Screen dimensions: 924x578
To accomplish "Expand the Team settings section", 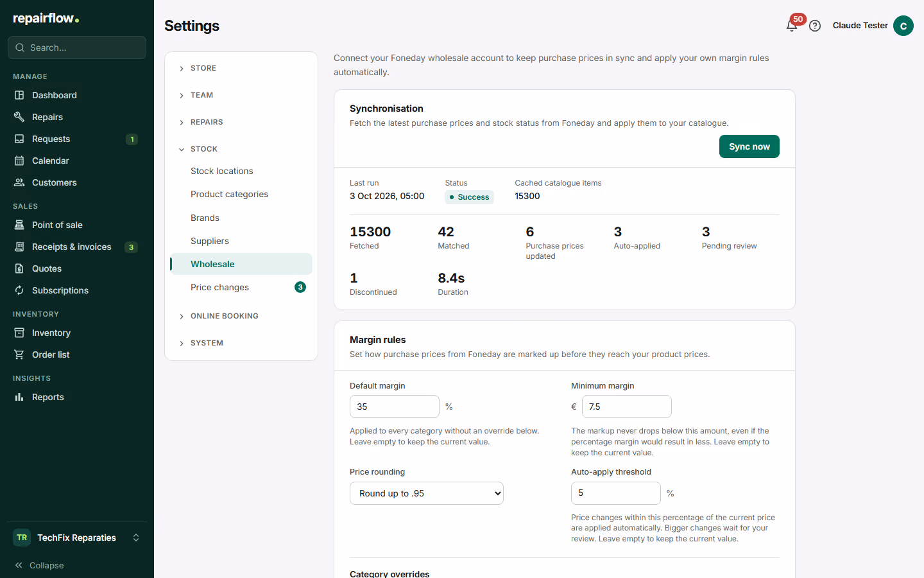I will (241, 95).
